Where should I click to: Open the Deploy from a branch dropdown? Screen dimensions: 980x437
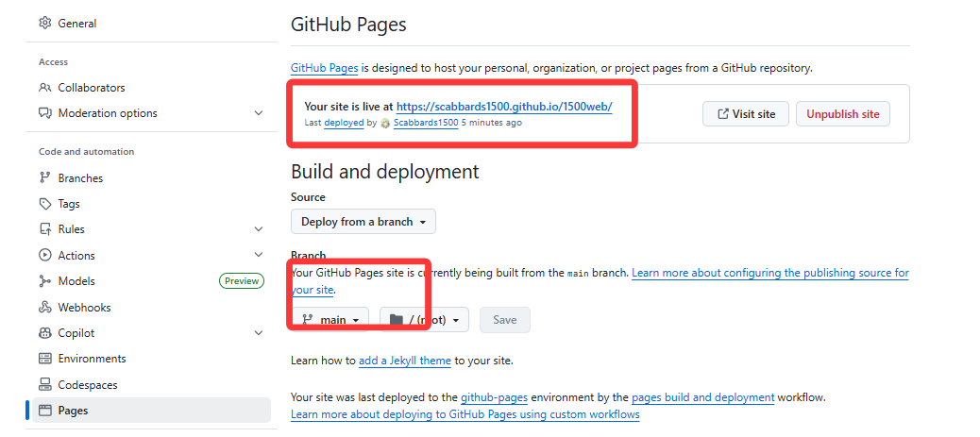point(363,221)
